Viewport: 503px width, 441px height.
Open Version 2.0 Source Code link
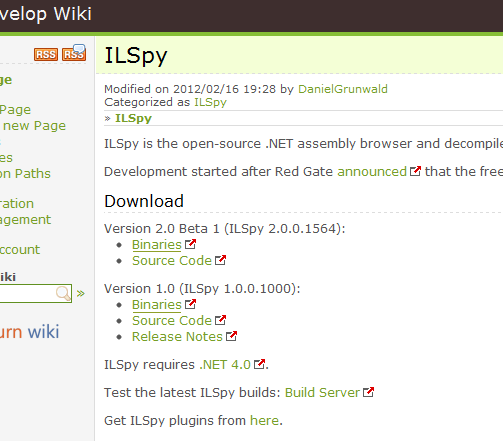172,260
